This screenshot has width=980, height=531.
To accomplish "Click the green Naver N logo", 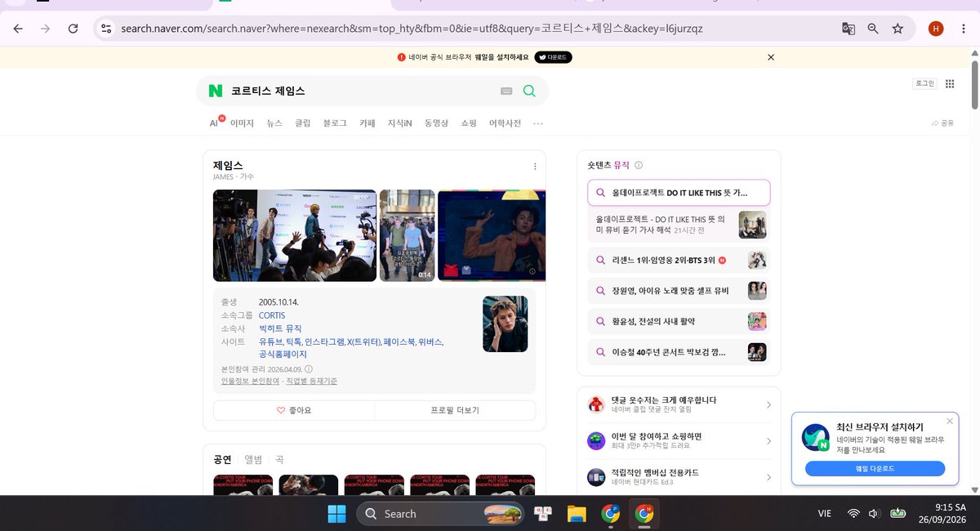I will point(215,91).
